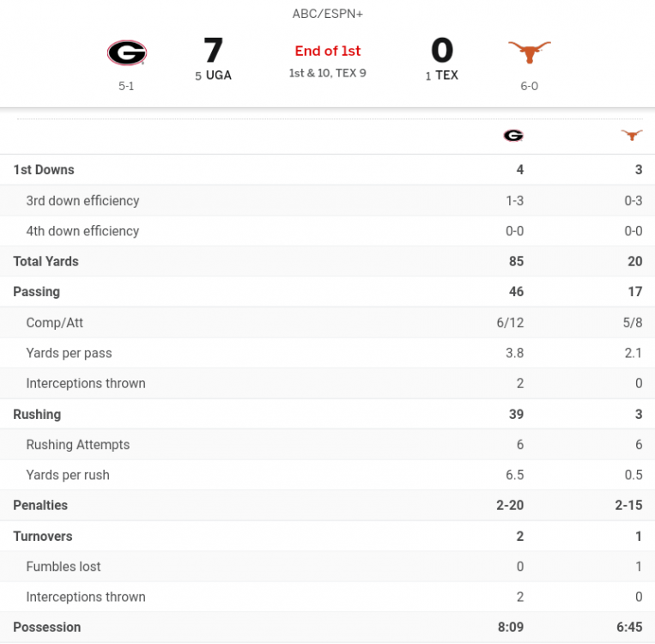Click the 1st & 10, TEX 9 down text
655x644 pixels.
[328, 73]
